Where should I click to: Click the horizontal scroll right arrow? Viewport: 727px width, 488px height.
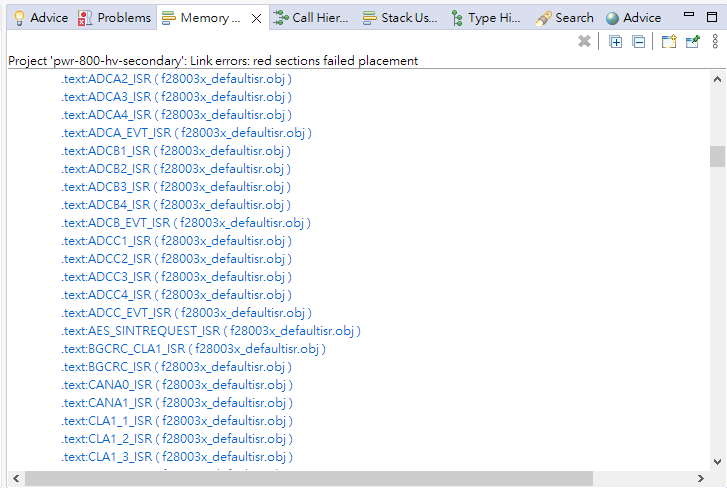pos(701,478)
